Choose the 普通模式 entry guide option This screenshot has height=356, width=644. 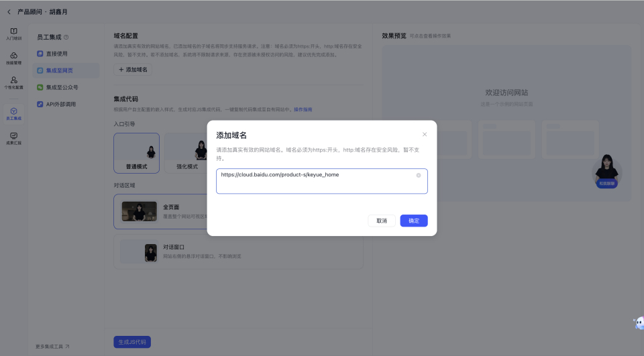[x=137, y=153]
